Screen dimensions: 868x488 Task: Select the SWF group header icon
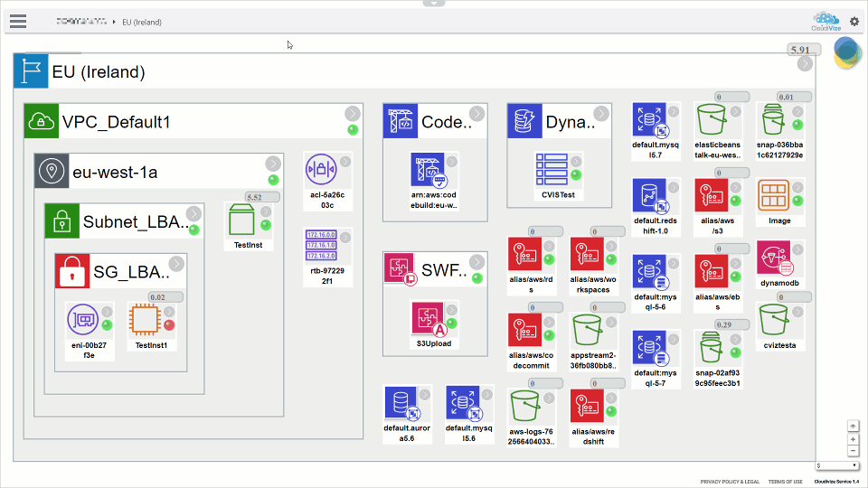click(x=400, y=269)
